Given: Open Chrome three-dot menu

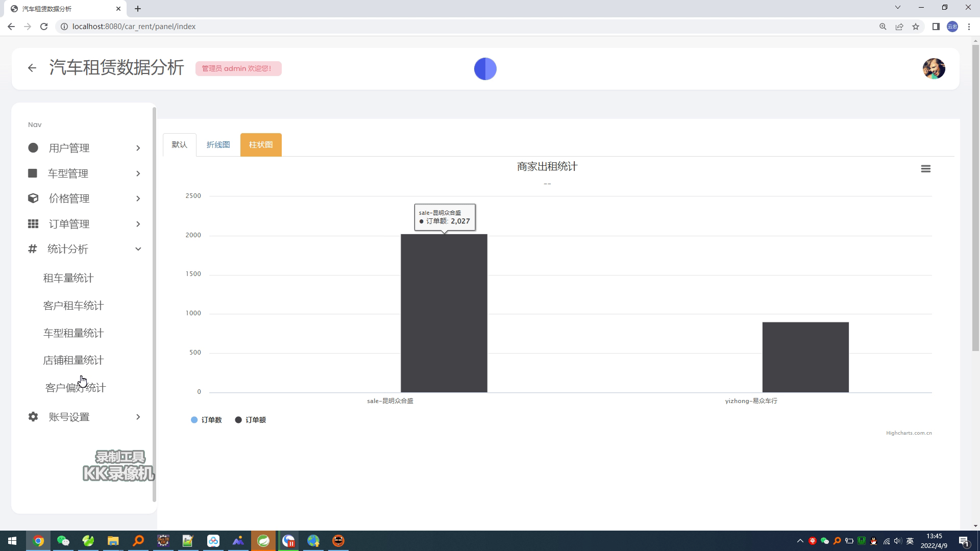Looking at the screenshot, I should pyautogui.click(x=969, y=27).
